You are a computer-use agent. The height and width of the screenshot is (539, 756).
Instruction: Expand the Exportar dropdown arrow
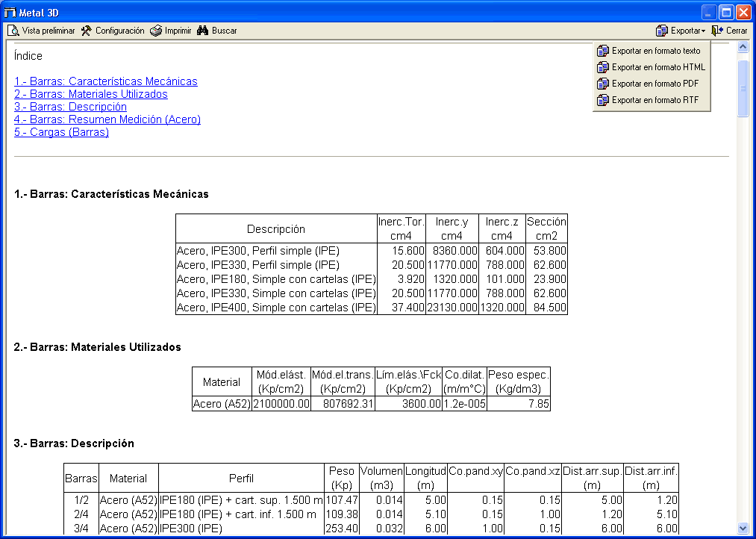pos(704,31)
